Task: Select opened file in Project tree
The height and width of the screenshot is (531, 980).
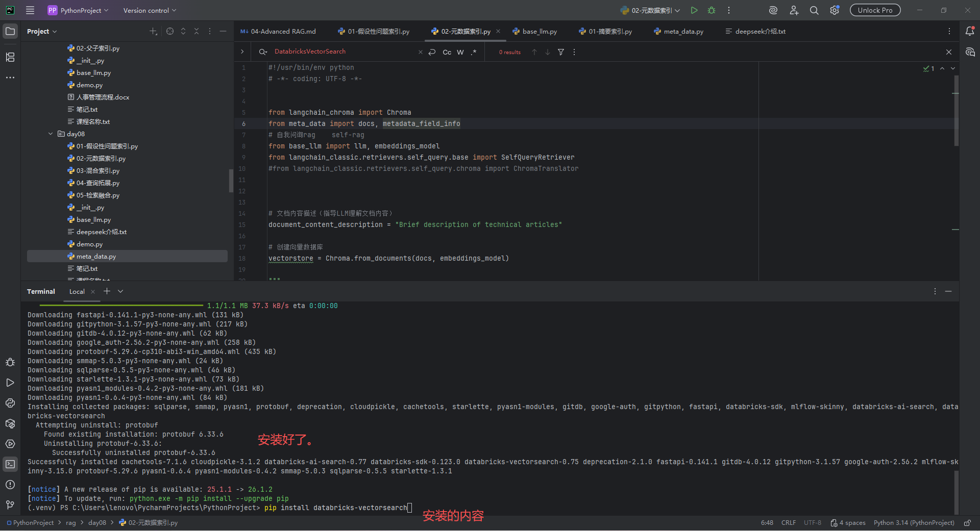Action: click(x=170, y=32)
